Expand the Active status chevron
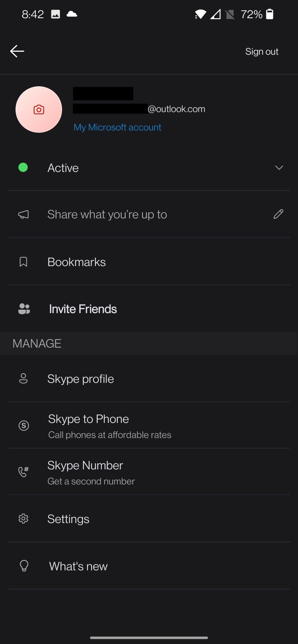 click(x=279, y=168)
